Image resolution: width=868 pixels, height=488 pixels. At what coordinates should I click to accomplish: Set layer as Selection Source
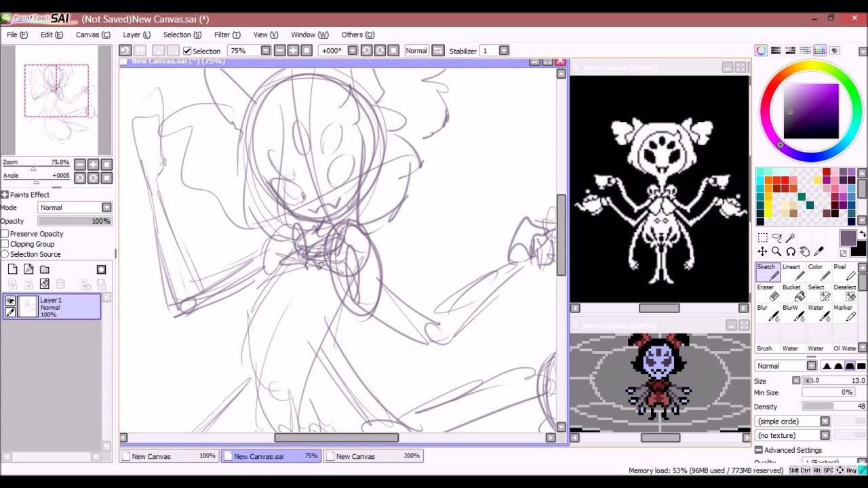[x=5, y=254]
